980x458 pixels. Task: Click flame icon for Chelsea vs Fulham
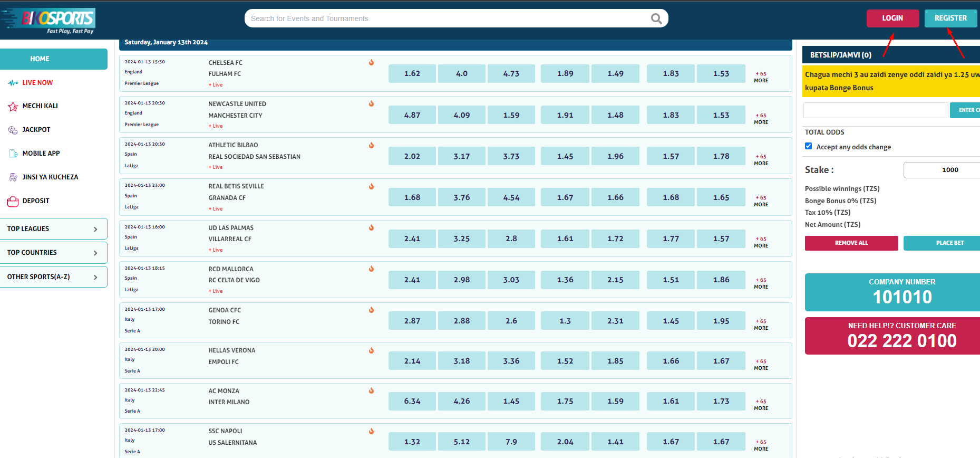[371, 62]
